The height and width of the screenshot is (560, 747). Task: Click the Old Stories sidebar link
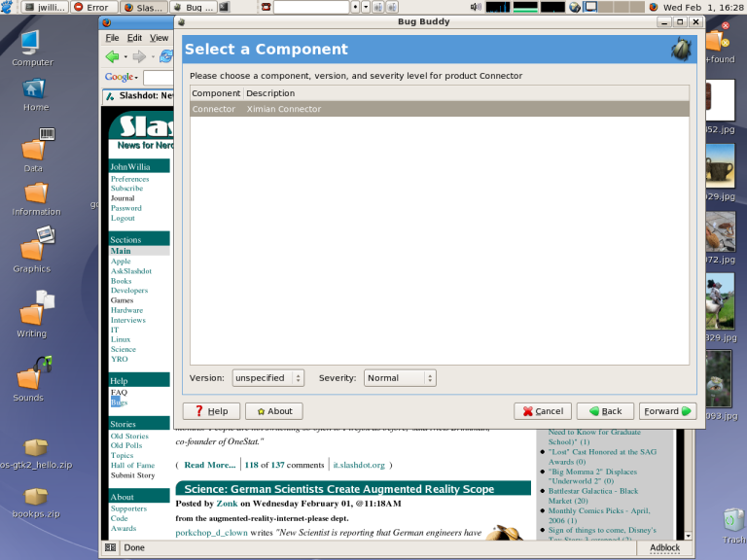[x=129, y=437]
